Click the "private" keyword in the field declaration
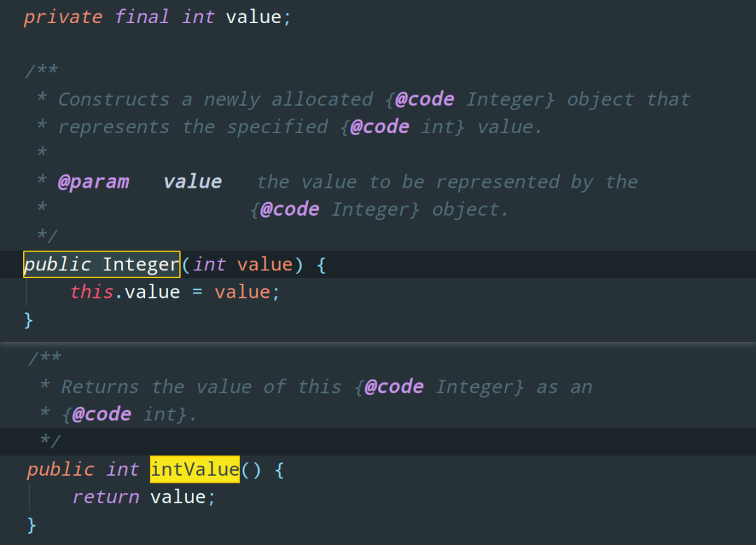This screenshot has width=756, height=545. (63, 17)
